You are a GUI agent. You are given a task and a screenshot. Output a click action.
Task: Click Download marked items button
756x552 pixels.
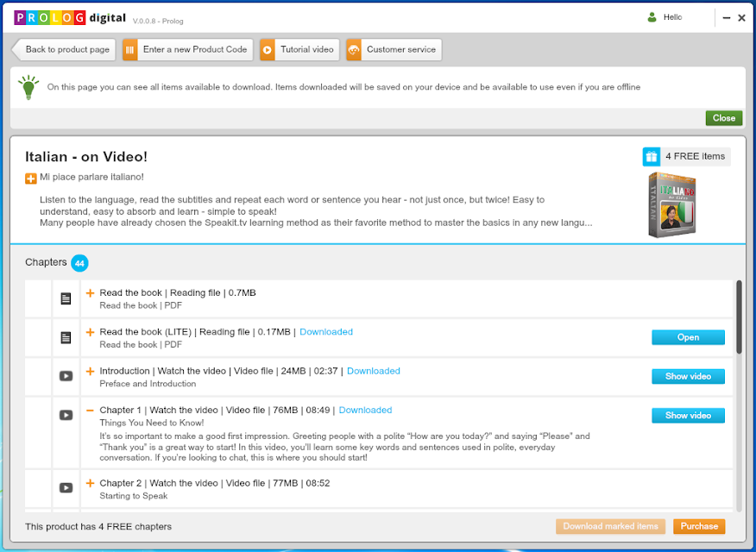(x=610, y=526)
